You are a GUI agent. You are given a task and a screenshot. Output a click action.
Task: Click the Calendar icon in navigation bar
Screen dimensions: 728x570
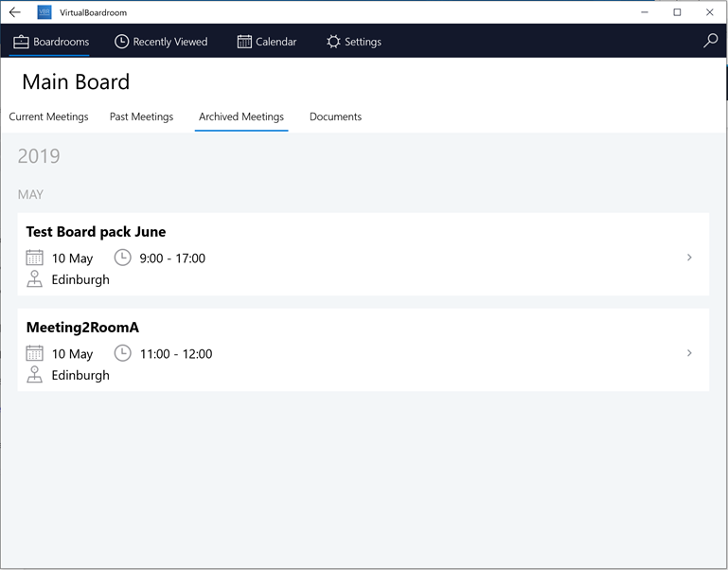(244, 42)
